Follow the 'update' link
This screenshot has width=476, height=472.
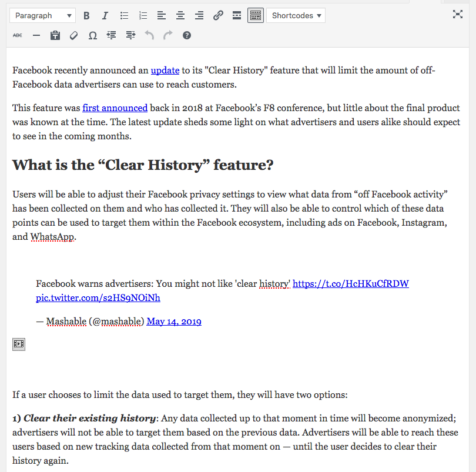tap(165, 71)
